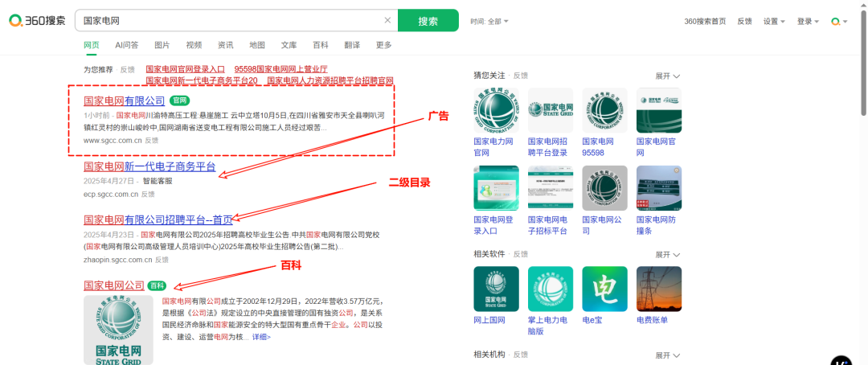The image size is (868, 365).
Task: Open the 电费账单 app icon
Action: pyautogui.click(x=659, y=289)
